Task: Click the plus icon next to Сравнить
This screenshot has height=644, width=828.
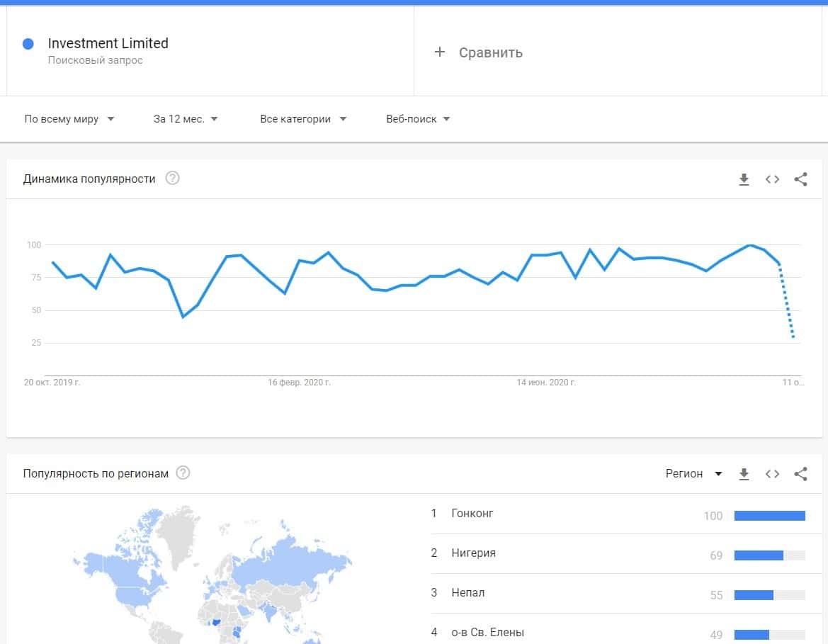Action: [439, 52]
